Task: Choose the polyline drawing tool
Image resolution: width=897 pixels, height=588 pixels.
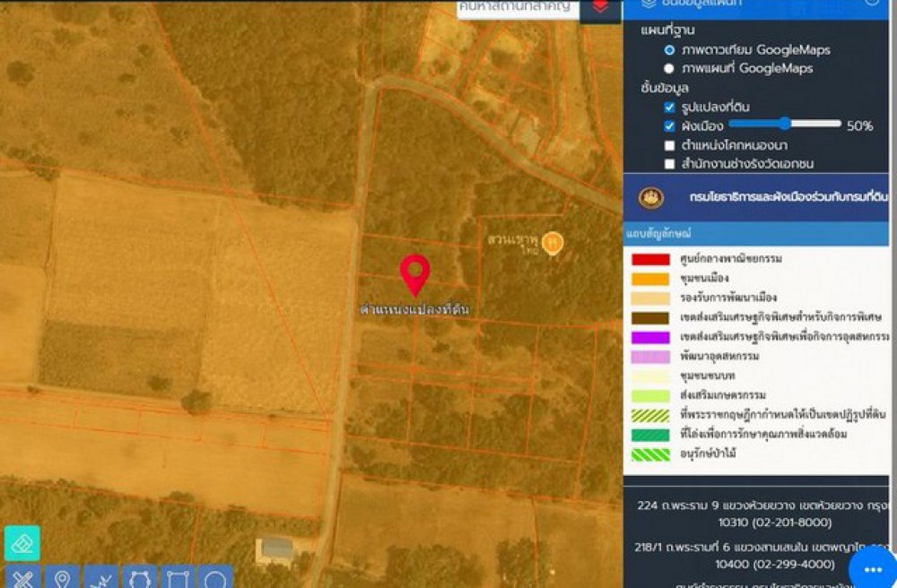Action: click(100, 578)
